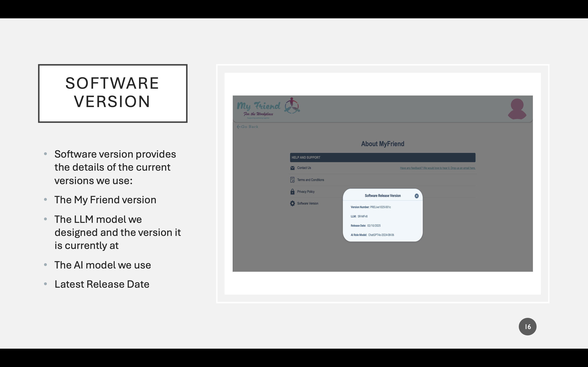
Task: Click the user profile avatar icon
Action: 517,109
